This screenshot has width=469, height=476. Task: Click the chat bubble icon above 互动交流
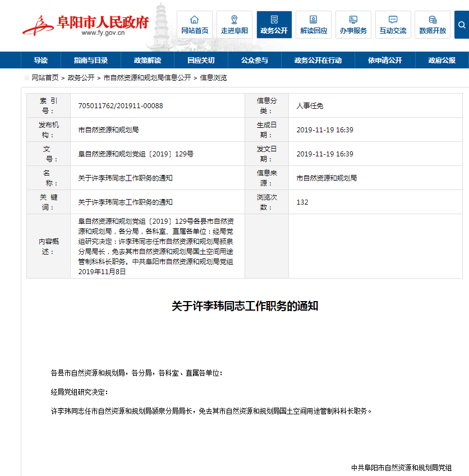tap(393, 20)
